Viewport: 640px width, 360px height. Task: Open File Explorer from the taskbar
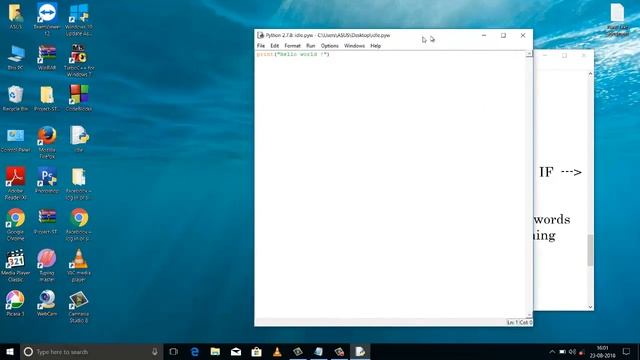(x=215, y=351)
